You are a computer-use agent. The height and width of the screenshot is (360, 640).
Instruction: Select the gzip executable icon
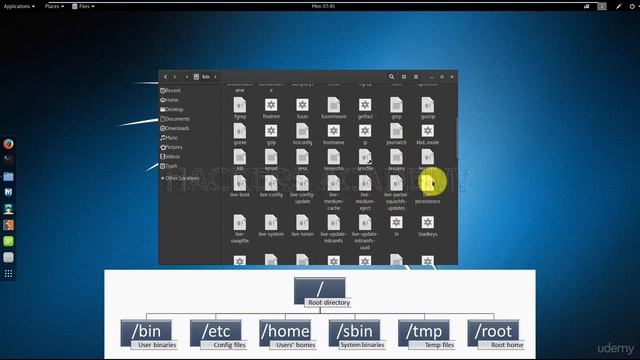271,131
